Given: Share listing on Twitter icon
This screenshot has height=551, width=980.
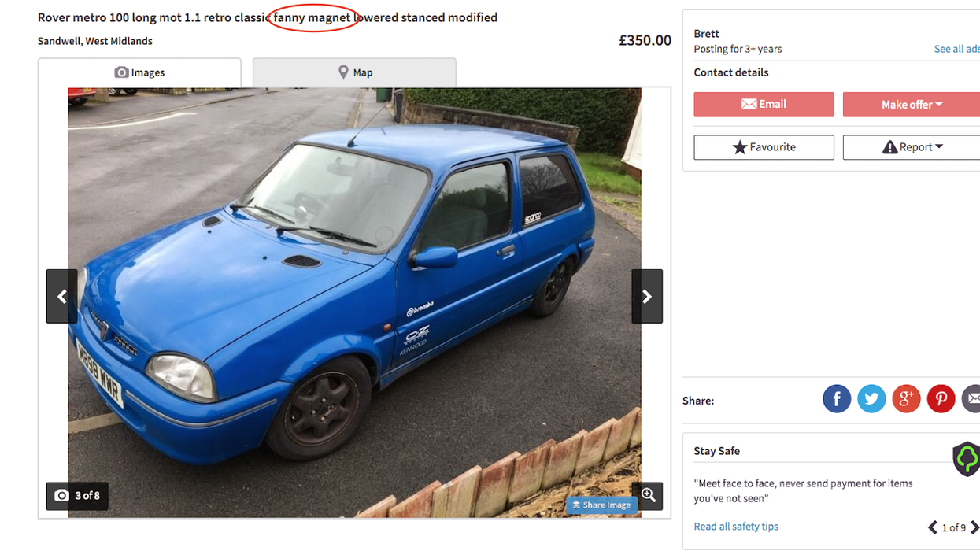Looking at the screenshot, I should pyautogui.click(x=871, y=399).
